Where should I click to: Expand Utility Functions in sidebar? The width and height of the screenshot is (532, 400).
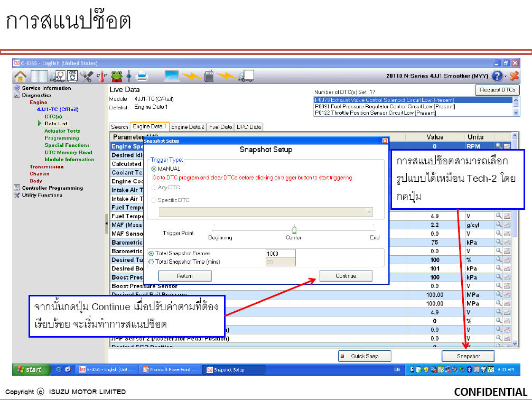(42, 195)
